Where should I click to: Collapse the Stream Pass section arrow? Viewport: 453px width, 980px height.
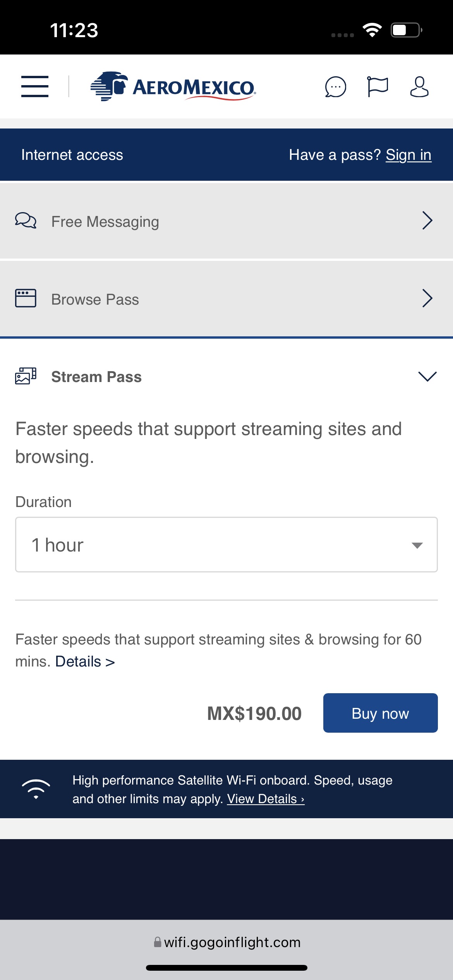point(427,376)
